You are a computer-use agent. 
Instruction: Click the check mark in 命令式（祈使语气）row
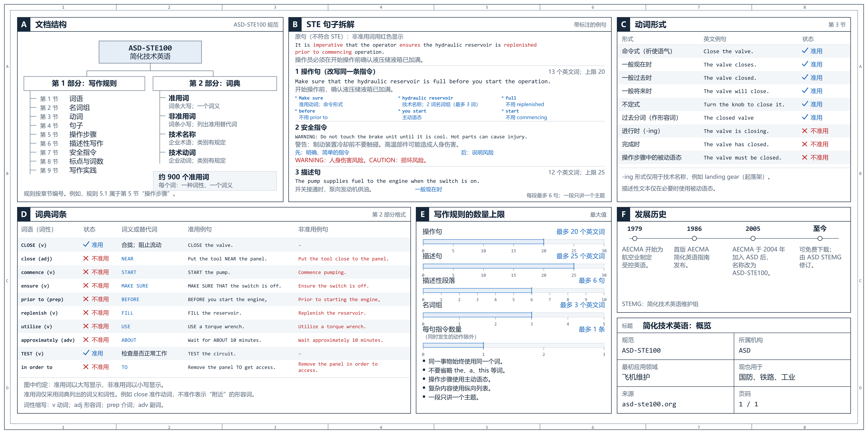805,51
